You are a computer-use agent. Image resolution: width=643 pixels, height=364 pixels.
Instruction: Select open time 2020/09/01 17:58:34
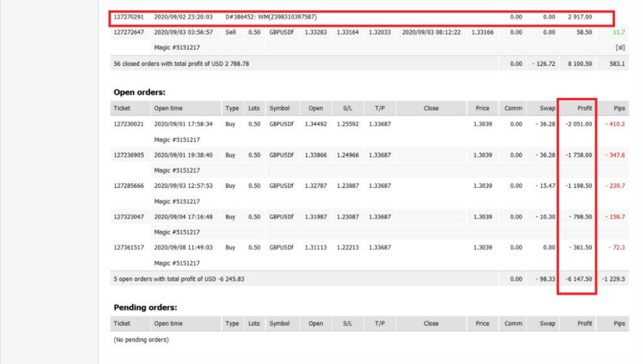(183, 124)
